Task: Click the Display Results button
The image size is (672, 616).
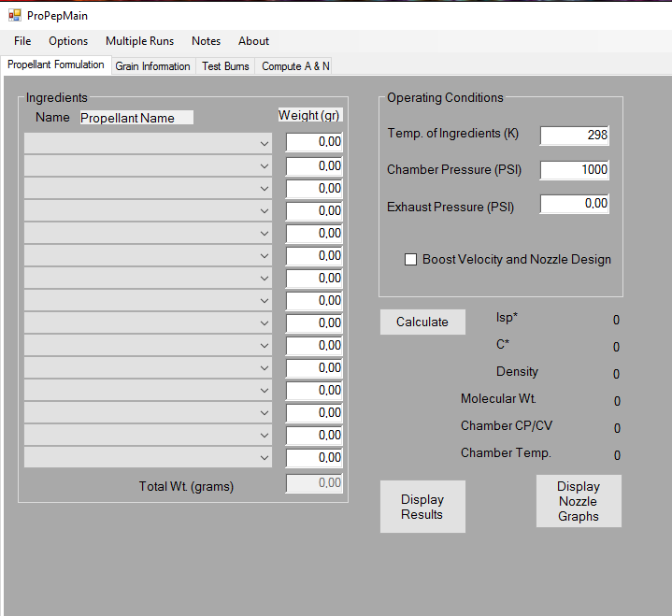Action: (x=422, y=507)
